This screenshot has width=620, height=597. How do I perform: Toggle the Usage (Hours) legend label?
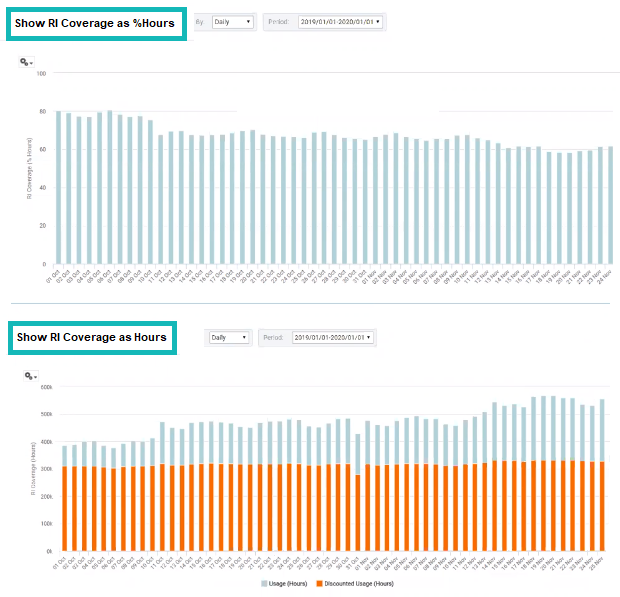(290, 582)
